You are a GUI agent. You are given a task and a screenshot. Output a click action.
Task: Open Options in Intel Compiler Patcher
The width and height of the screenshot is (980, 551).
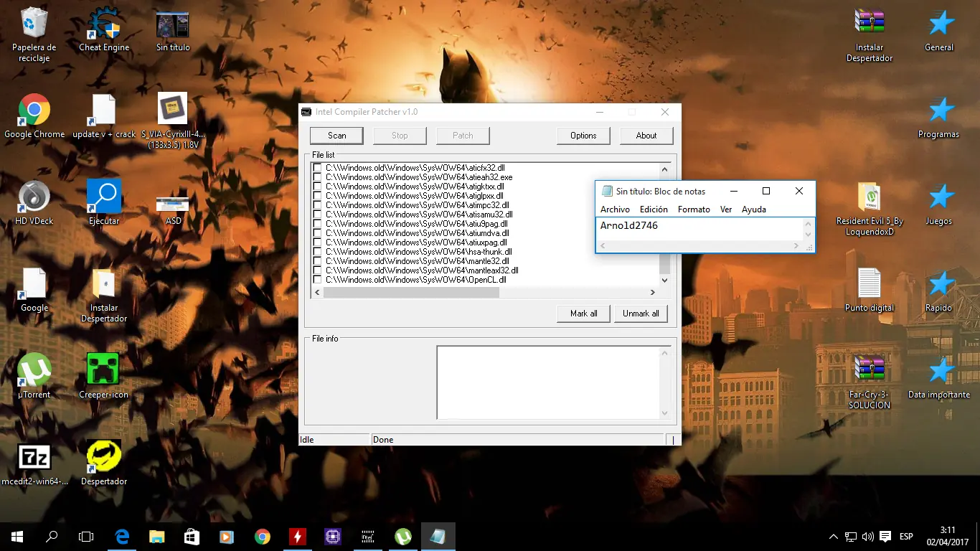(583, 136)
